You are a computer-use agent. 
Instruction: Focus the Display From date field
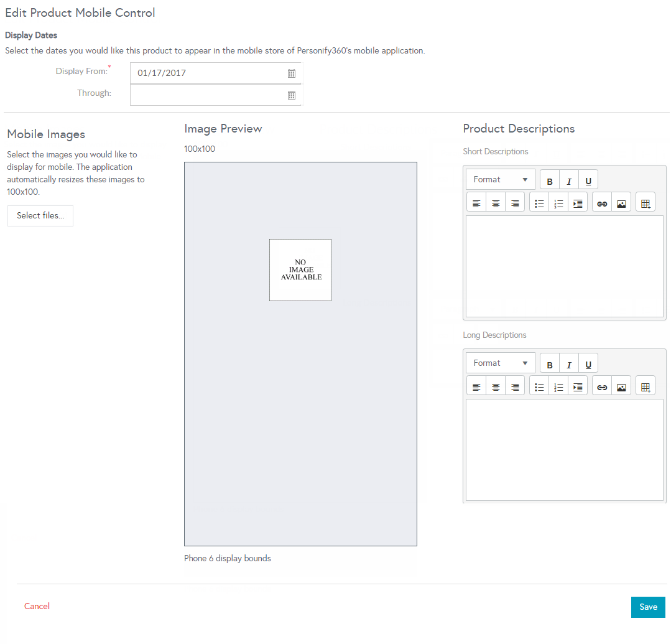pyautogui.click(x=216, y=73)
